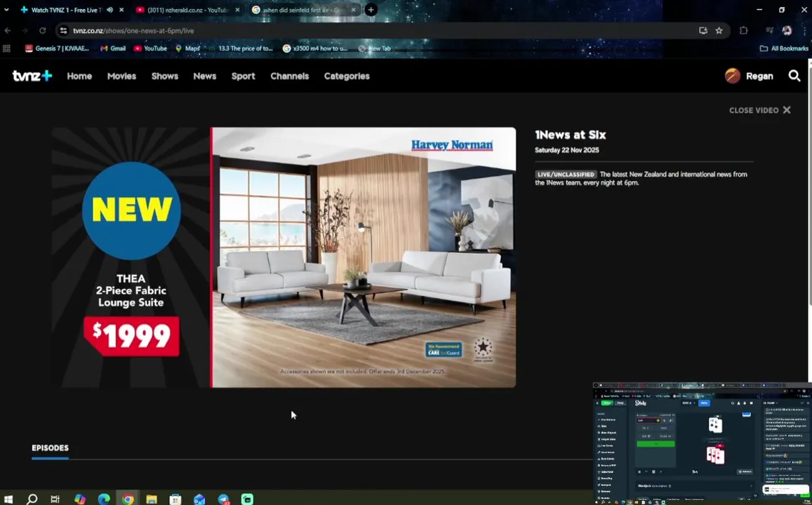Open Outlook from the taskbar
This screenshot has width=812, height=505.
point(199,499)
